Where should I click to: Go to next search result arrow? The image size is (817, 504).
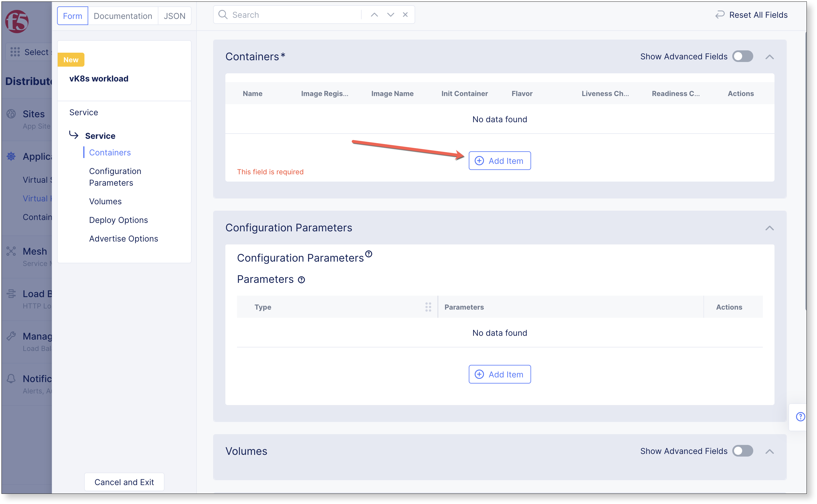pos(390,15)
